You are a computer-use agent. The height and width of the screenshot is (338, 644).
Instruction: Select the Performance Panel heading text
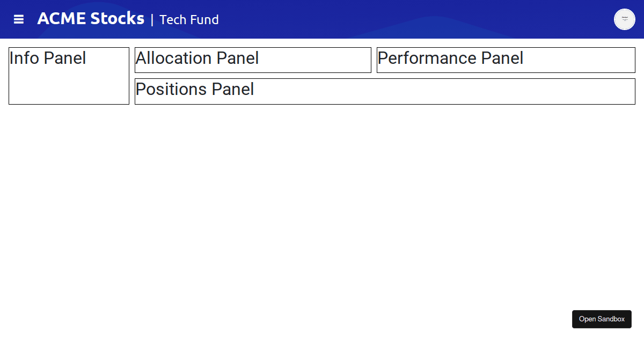pos(450,58)
